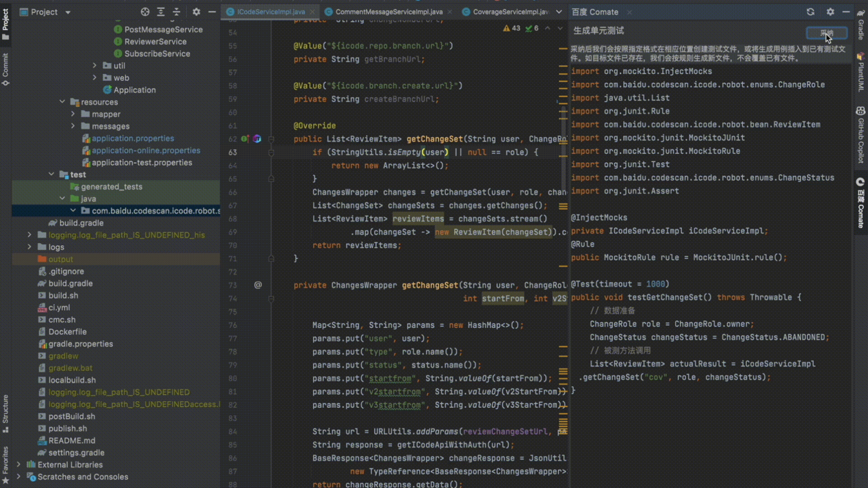Expand the util folder in project tree
868x488 pixels.
point(95,66)
